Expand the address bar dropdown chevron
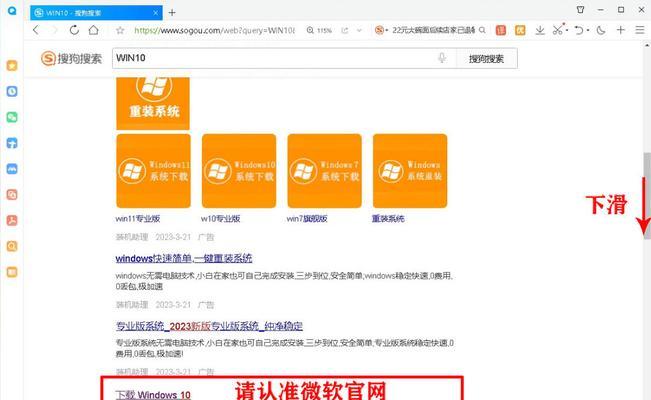This screenshot has height=400, width=651. click(360, 30)
